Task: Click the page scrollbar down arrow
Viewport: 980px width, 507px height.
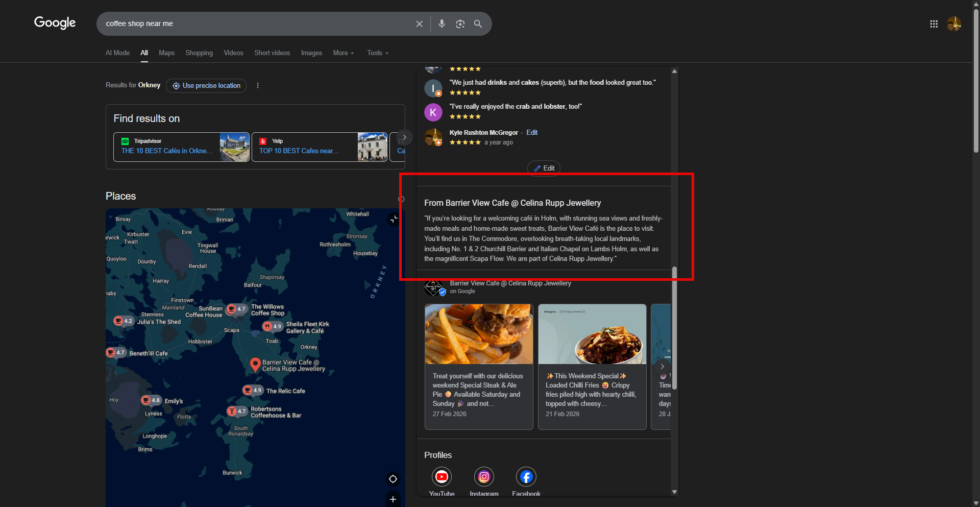Action: (x=976, y=503)
